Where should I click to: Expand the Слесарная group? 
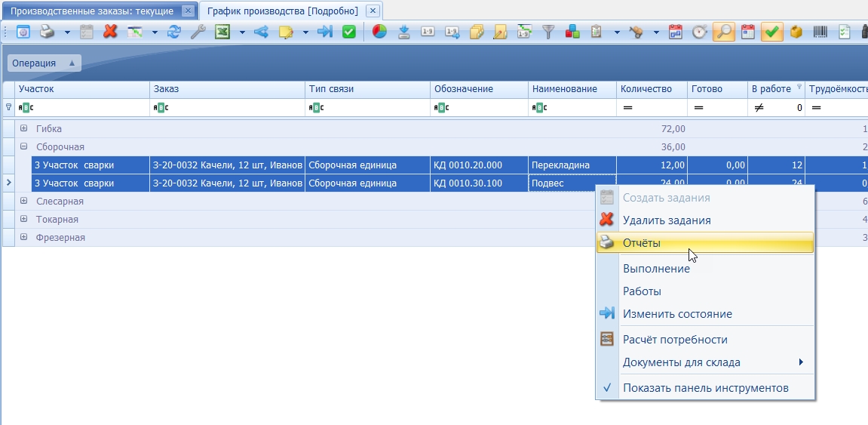[24, 201]
